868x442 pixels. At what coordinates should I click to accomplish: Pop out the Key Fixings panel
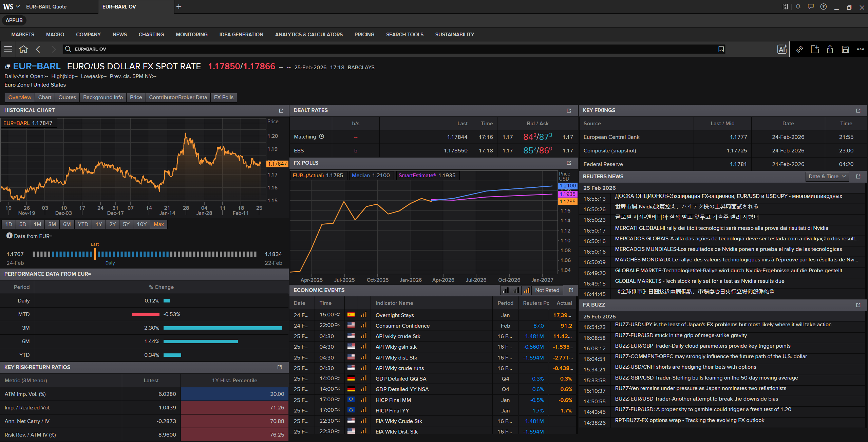tap(858, 111)
